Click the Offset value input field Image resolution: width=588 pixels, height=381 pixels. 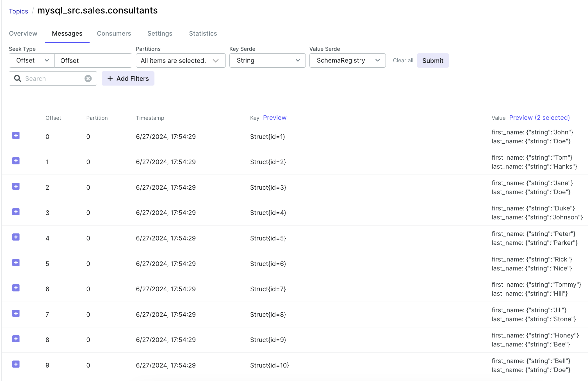(93, 61)
